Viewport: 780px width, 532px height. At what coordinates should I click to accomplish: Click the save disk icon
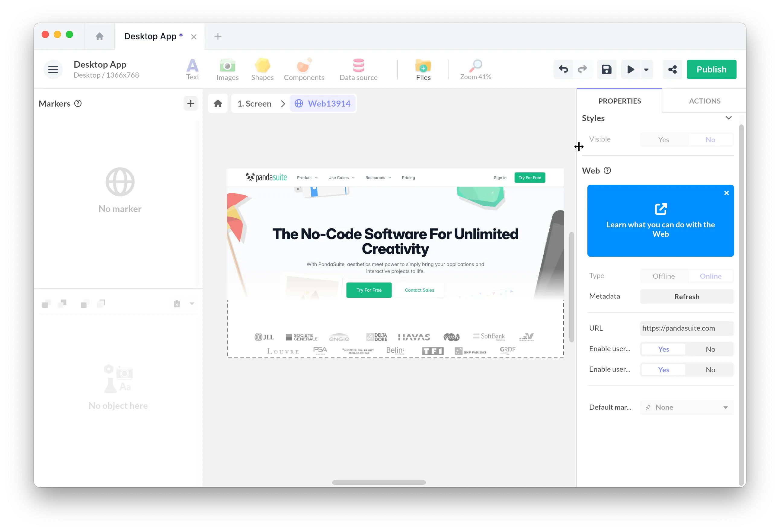(x=606, y=69)
